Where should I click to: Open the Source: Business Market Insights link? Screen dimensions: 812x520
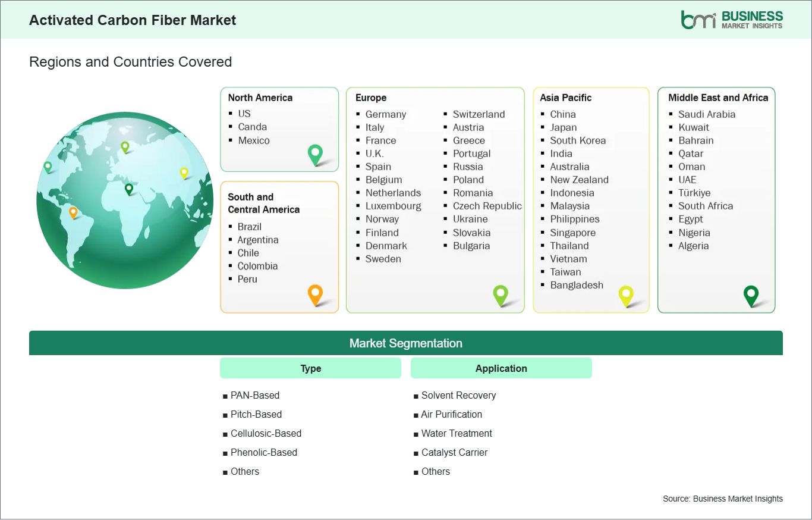pos(722,499)
